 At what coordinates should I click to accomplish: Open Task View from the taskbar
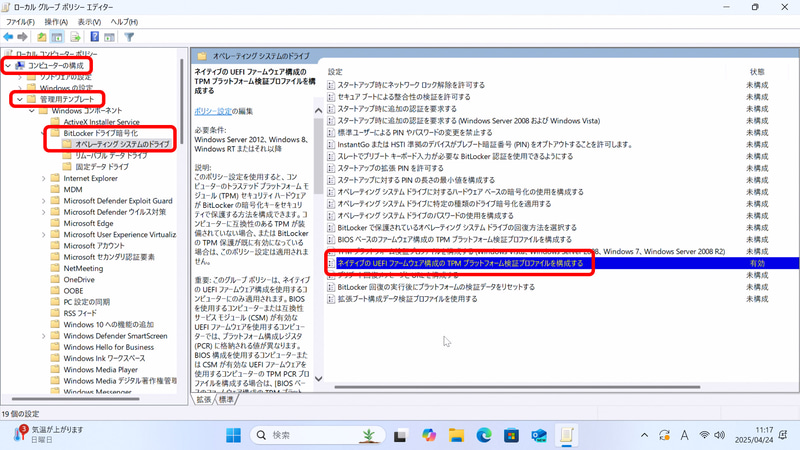click(401, 435)
